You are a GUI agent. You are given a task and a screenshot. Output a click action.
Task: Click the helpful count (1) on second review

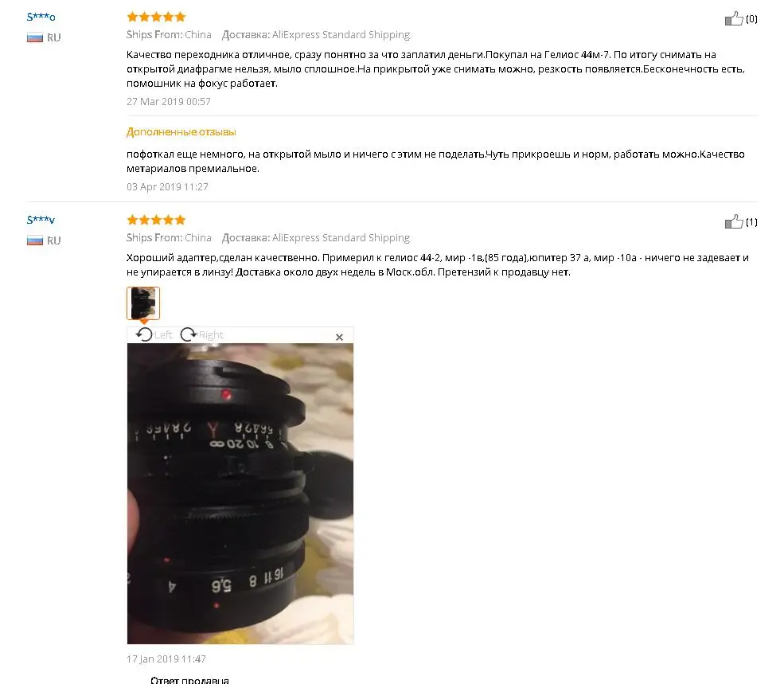tap(751, 221)
